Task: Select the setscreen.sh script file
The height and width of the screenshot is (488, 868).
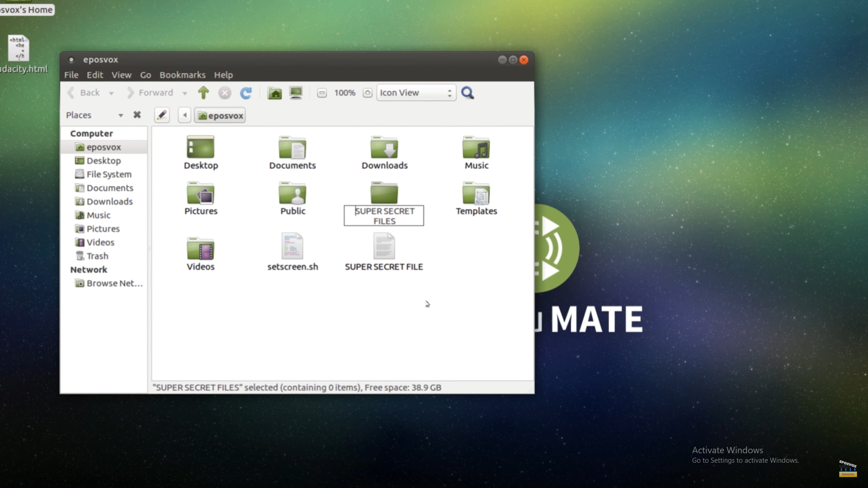Action: 292,246
